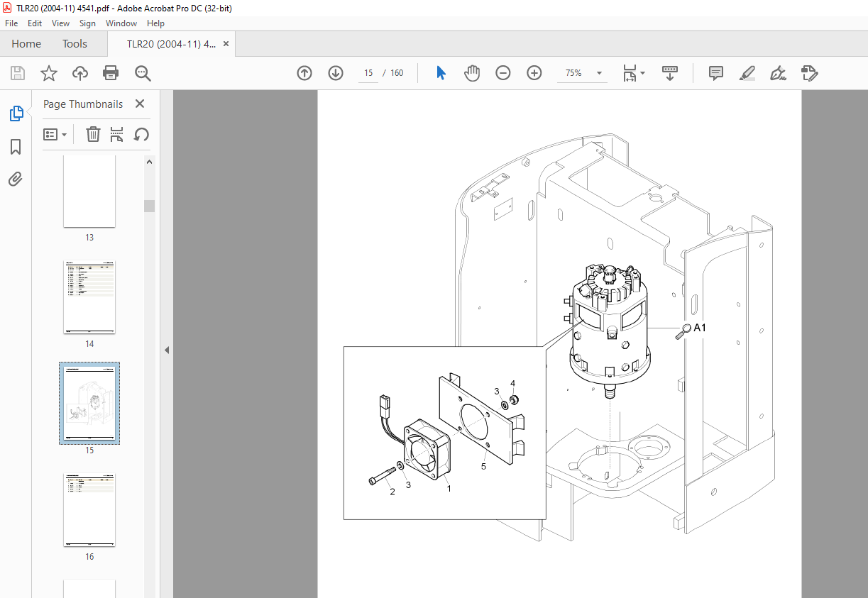Viewport: 868px width, 598px height.
Task: Click the thumbnails scrollbar up arrow
Action: [x=150, y=162]
